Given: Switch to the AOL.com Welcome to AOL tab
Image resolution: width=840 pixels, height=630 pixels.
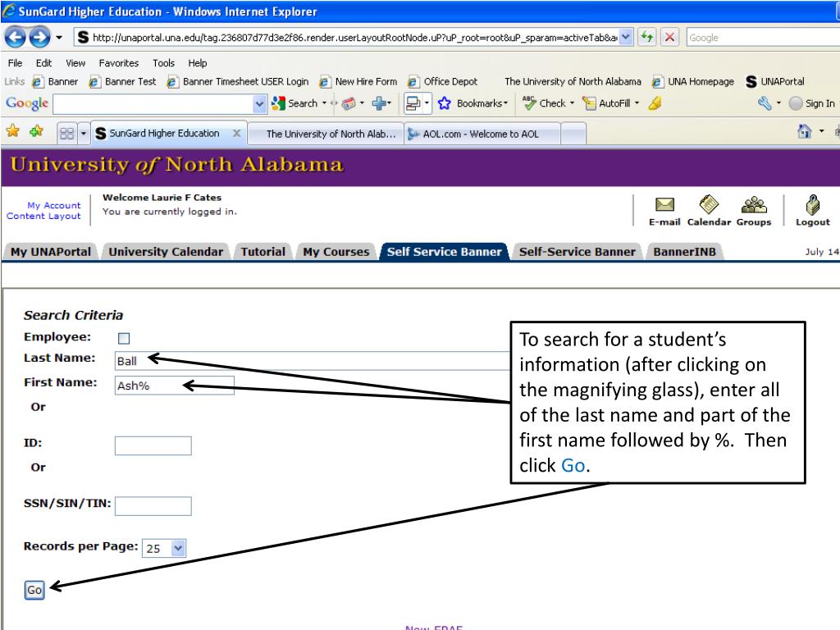Looking at the screenshot, I should pyautogui.click(x=482, y=134).
